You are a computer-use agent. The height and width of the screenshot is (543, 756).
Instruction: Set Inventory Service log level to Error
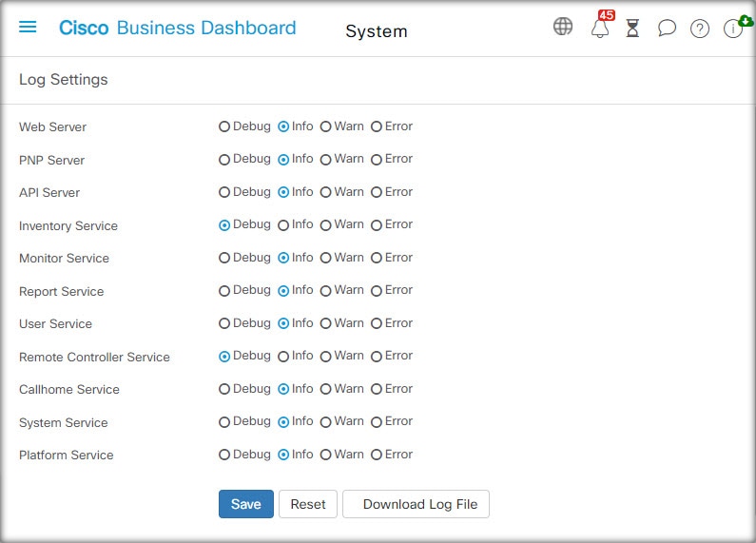377,224
